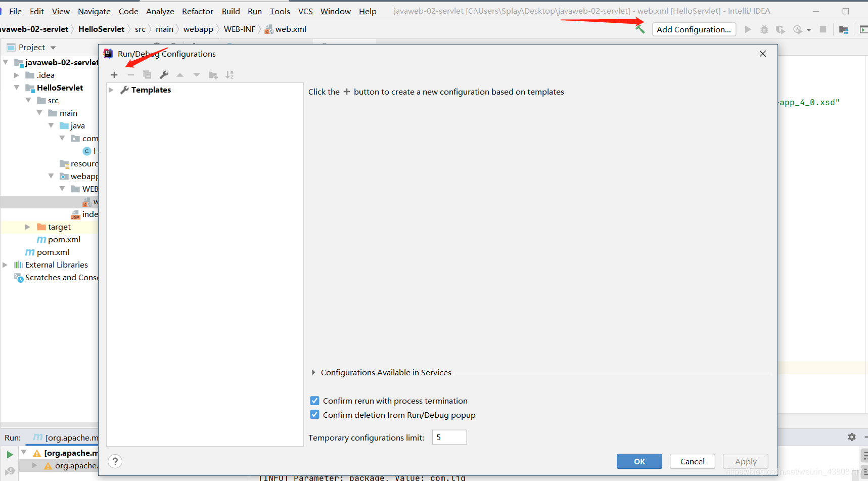Open the Window menu
This screenshot has height=481, width=868.
(336, 11)
